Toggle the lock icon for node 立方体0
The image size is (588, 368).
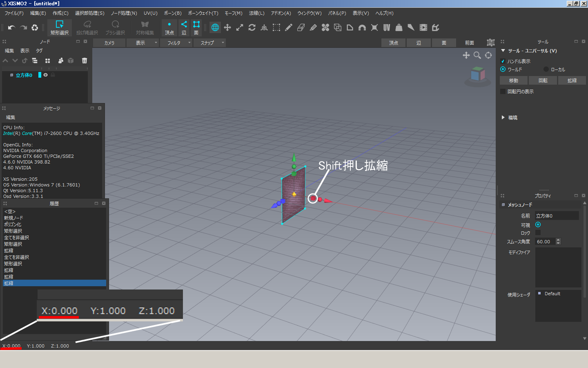click(x=53, y=75)
